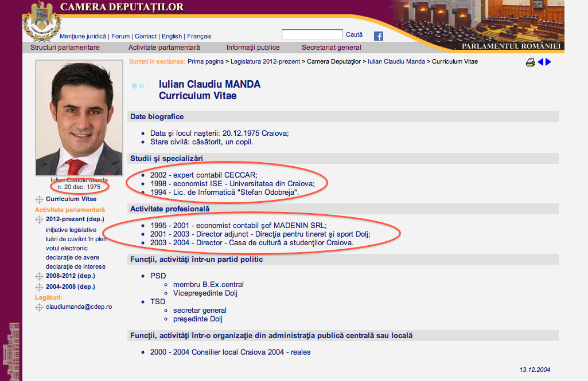The image size is (588, 381).
Task: Open Informaţii publice menu
Action: [253, 48]
